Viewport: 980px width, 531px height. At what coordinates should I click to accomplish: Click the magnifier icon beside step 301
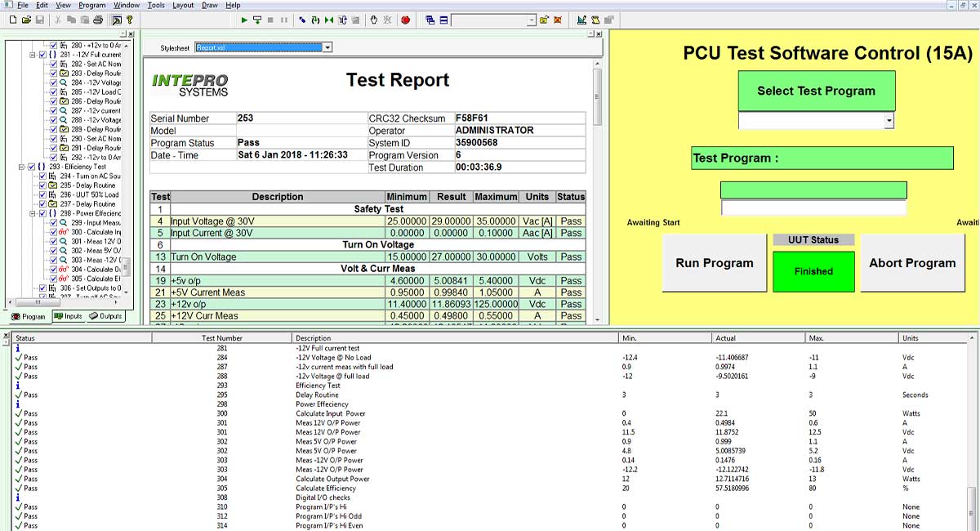coord(64,242)
